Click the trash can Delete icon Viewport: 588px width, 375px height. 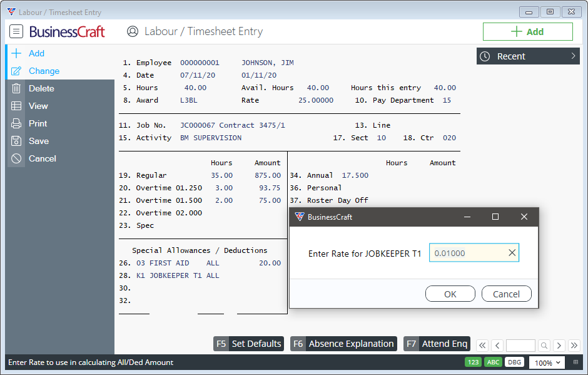(16, 89)
